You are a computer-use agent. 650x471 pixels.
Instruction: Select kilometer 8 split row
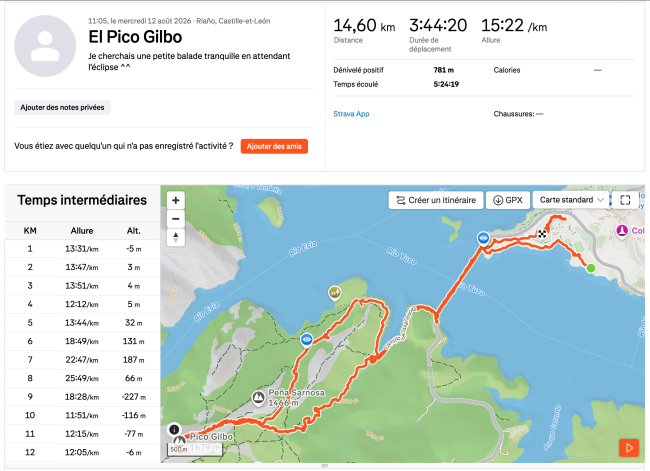[x=82, y=378]
